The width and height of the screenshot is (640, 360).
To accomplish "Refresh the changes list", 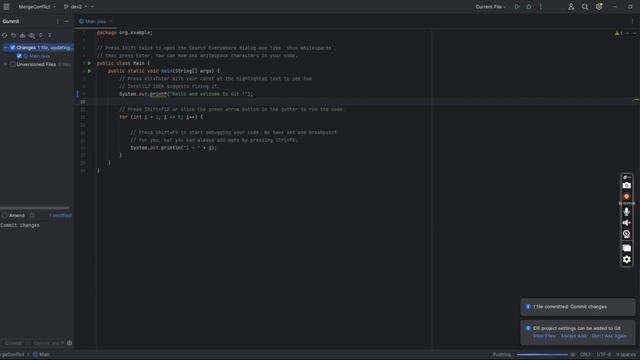I will [4, 36].
